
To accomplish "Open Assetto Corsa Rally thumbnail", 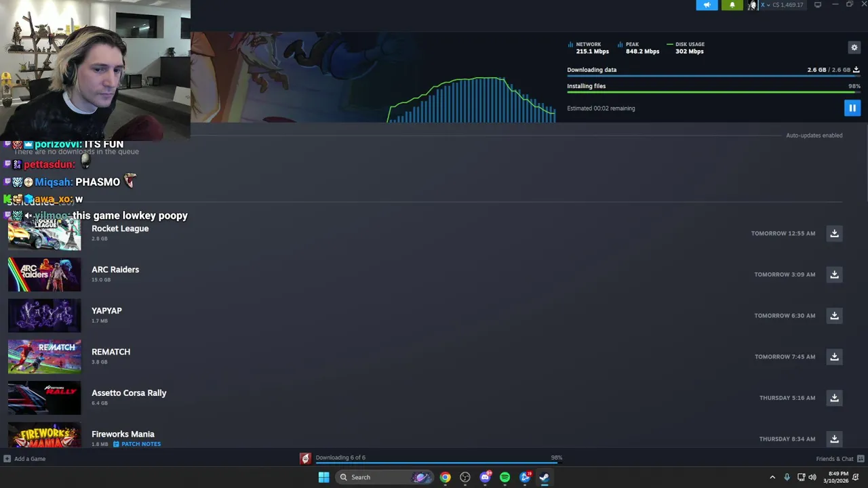I will [44, 398].
